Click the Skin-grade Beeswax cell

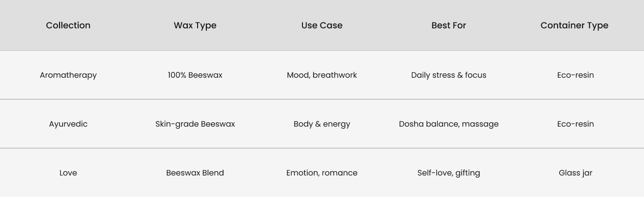coord(195,124)
